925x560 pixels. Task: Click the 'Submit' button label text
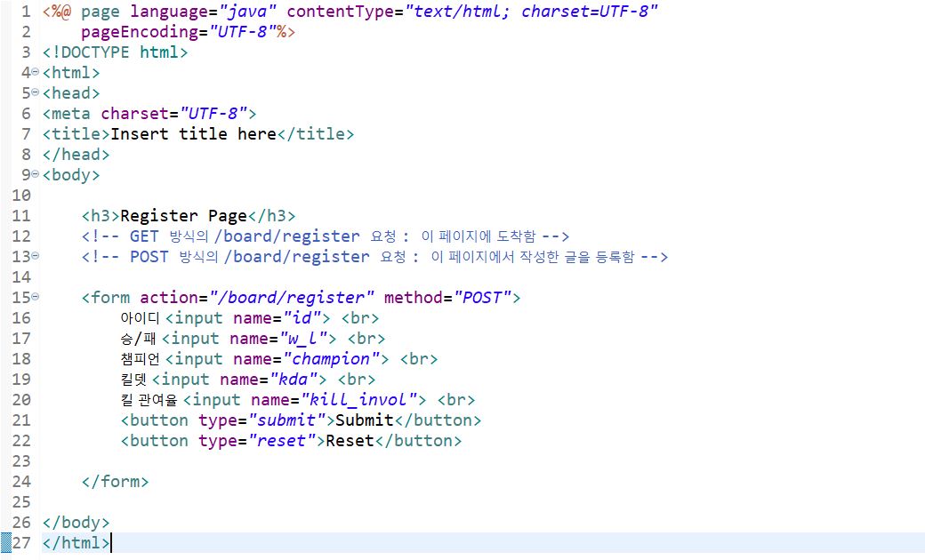tap(365, 420)
